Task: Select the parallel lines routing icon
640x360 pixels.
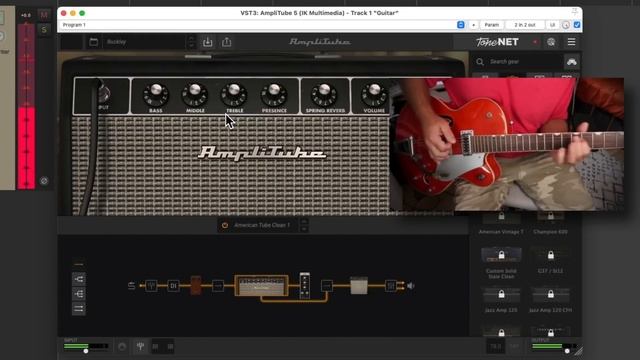Action: click(x=79, y=309)
